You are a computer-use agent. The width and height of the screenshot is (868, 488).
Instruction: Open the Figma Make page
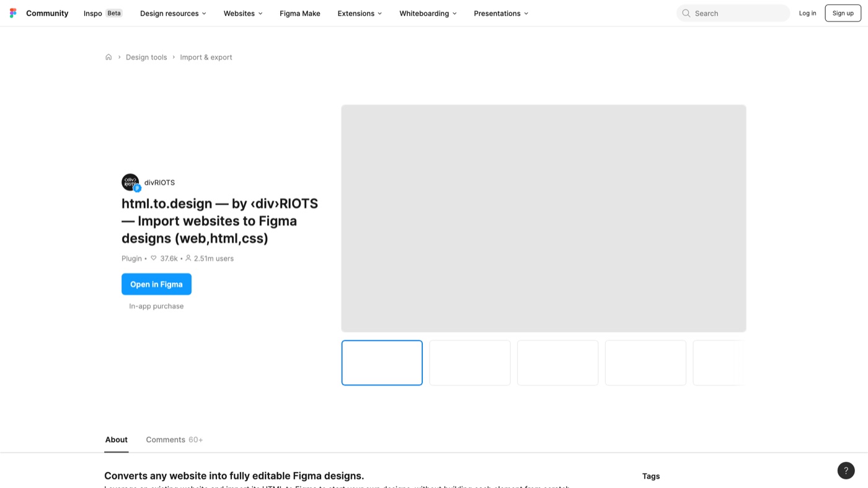point(300,13)
